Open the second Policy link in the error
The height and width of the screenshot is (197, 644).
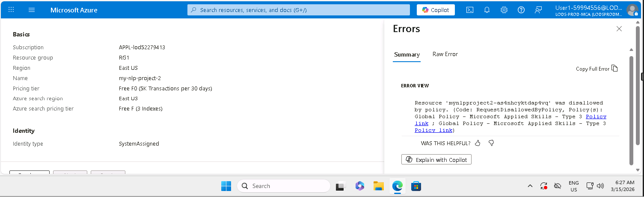tap(433, 130)
